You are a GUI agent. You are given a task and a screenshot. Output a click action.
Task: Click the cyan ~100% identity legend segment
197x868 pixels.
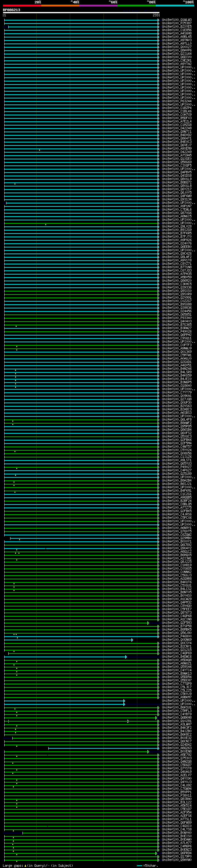point(175,6)
